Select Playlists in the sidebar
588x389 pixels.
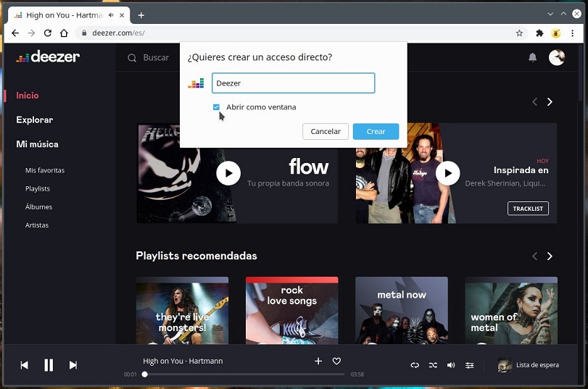pos(38,188)
